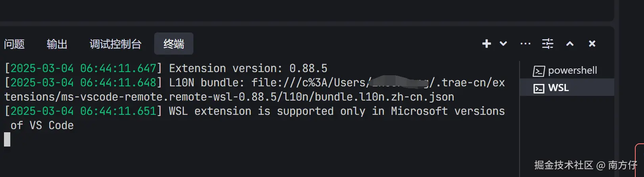Click the panel settings sliders icon

point(548,44)
